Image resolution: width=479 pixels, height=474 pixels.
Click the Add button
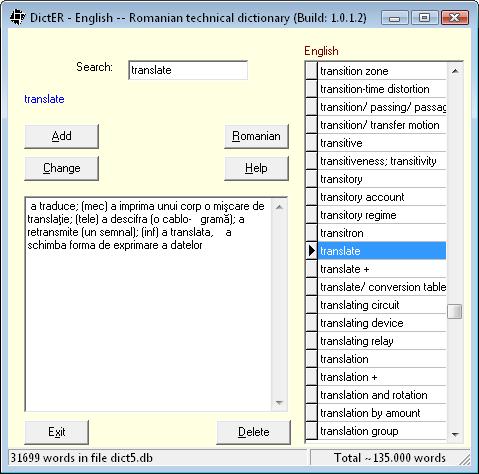click(62, 136)
